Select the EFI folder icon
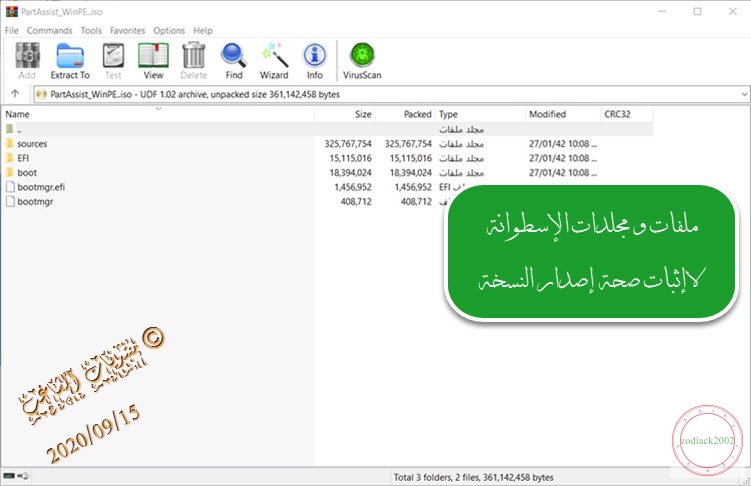The image size is (751, 486). [10, 158]
